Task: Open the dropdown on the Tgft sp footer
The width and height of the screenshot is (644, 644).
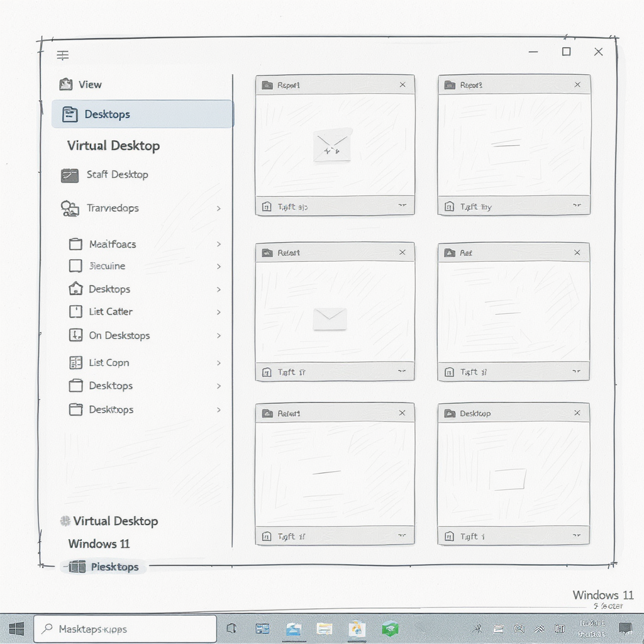Action: (402, 205)
